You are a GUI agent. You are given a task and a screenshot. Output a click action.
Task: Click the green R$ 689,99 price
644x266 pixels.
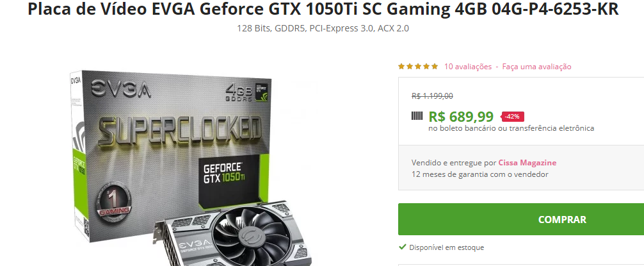(x=461, y=117)
